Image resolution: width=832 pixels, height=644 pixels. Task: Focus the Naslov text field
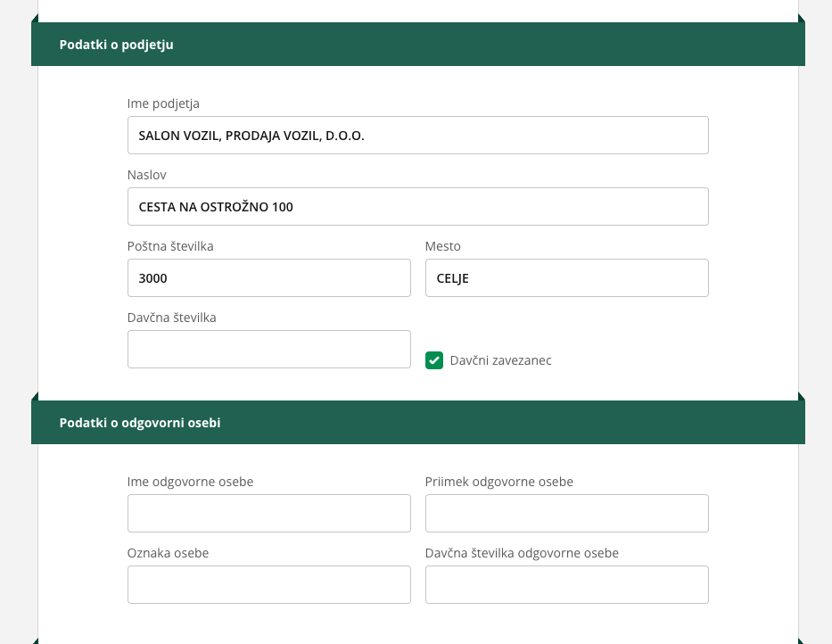pos(417,207)
